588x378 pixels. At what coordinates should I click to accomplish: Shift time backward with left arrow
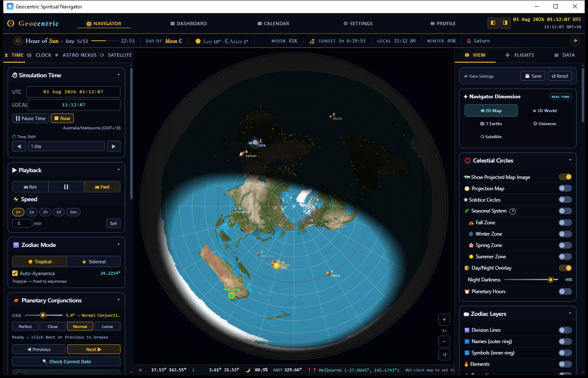point(19,146)
